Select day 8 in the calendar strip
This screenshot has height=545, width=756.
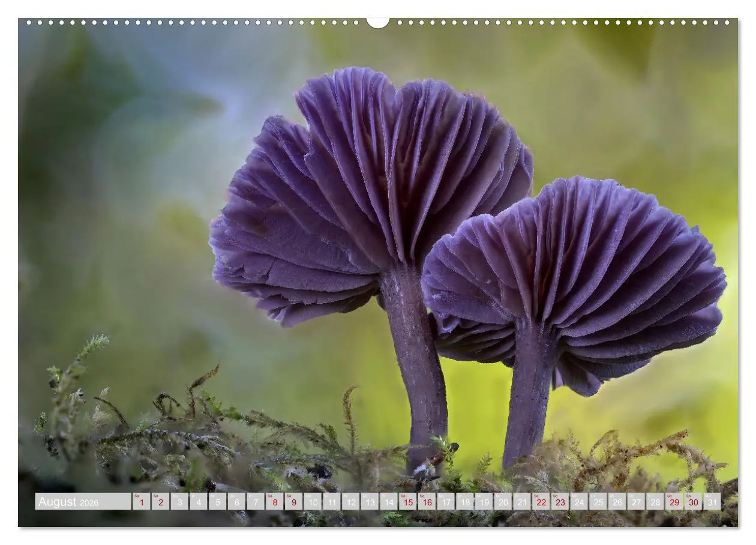click(x=274, y=502)
